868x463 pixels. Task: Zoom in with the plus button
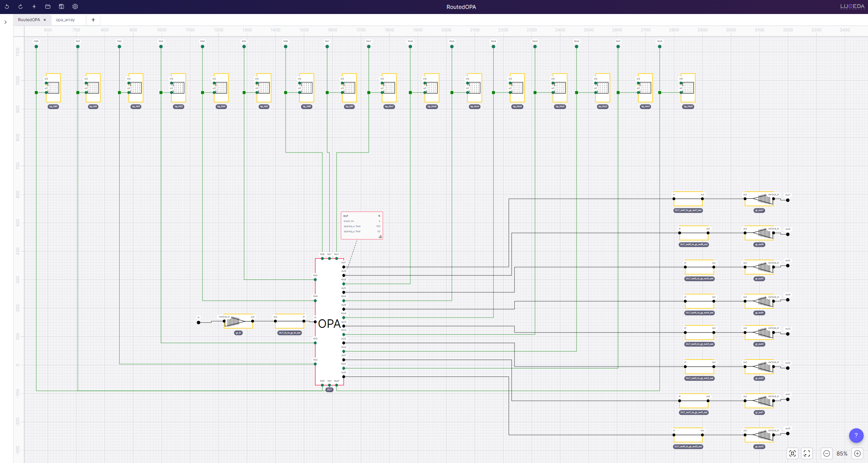[857, 453]
